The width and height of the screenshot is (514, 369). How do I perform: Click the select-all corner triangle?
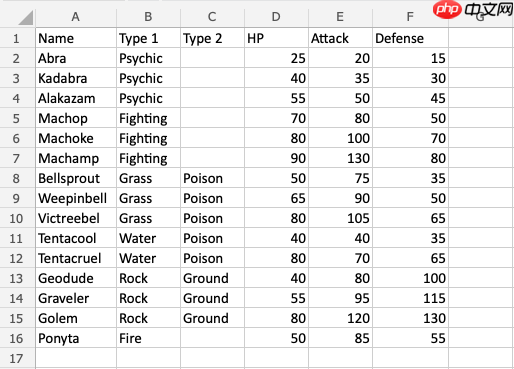(26, 18)
